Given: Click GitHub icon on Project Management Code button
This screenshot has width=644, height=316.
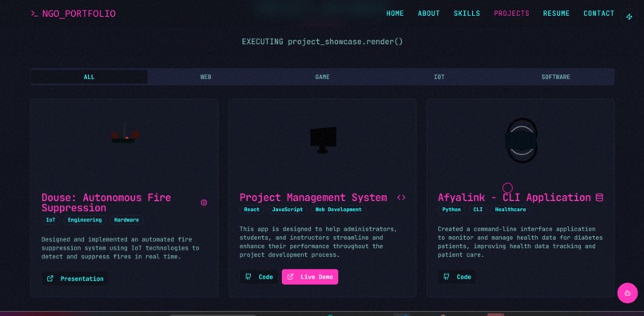Looking at the screenshot, I should 248,277.
